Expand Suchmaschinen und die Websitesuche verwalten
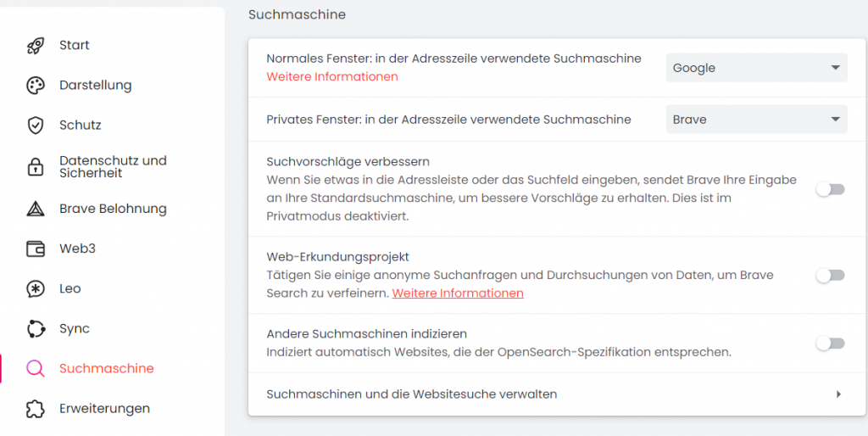The height and width of the screenshot is (436, 868). 837,394
